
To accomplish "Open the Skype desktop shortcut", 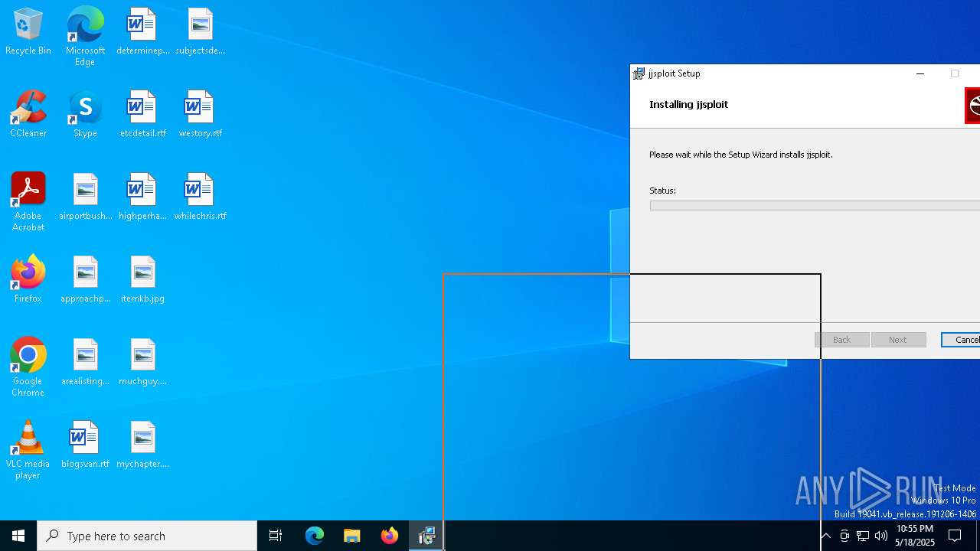I will click(85, 115).
